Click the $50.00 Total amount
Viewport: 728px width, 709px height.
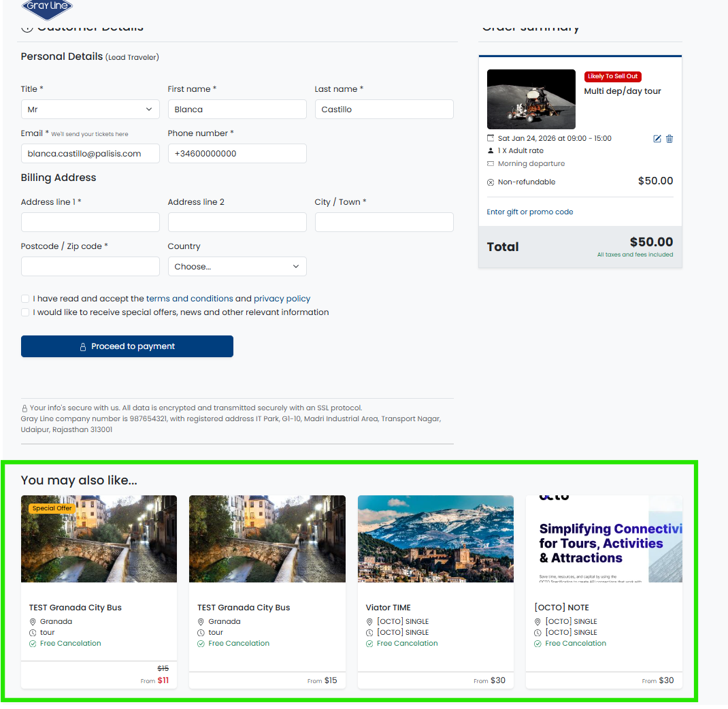click(651, 242)
